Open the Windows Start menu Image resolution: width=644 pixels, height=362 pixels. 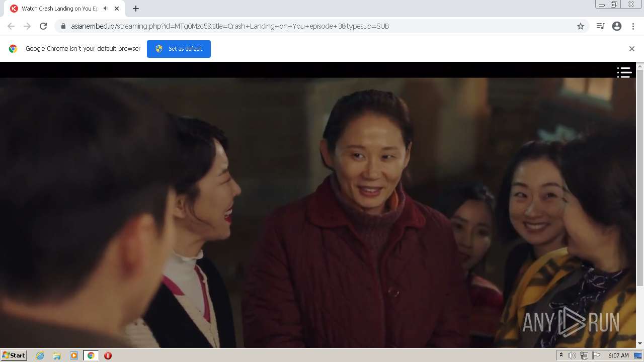(x=14, y=355)
